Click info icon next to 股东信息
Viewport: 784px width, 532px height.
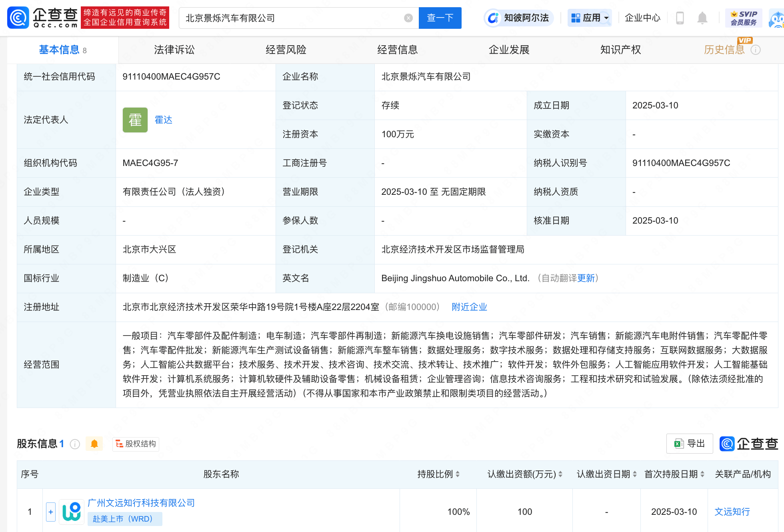point(75,444)
